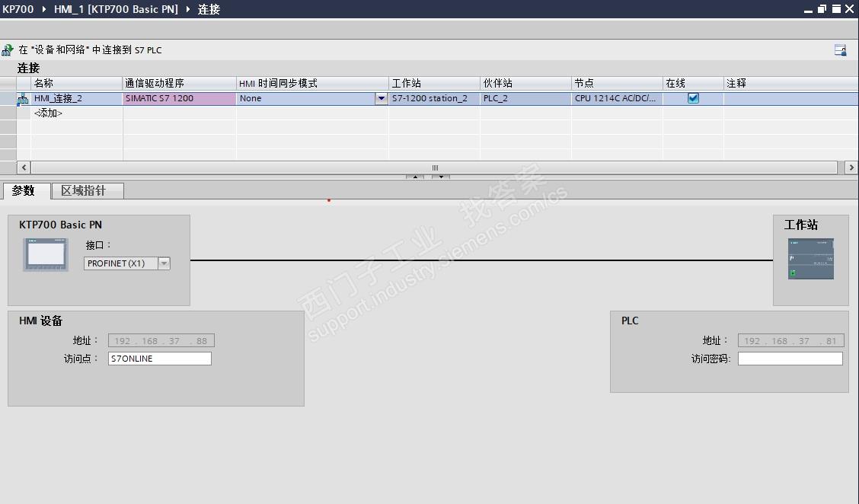The image size is (859, 504).
Task: Select the SIMATIC S7 1200 driver cell
Action: pos(179,99)
